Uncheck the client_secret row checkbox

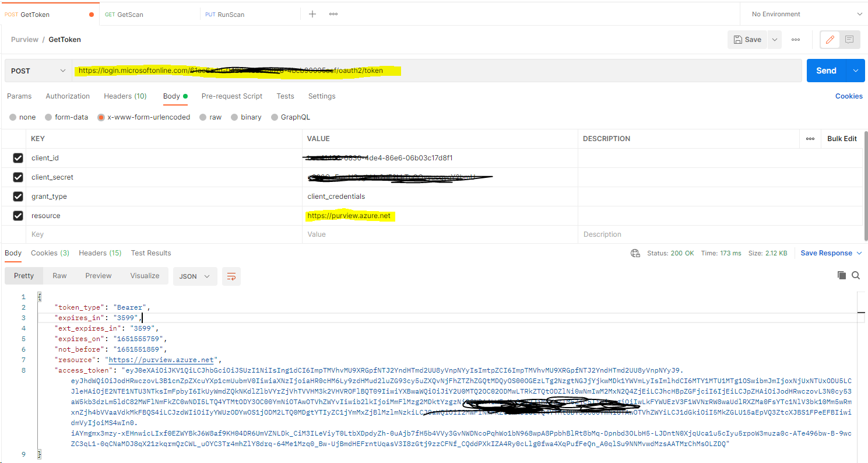(x=18, y=177)
